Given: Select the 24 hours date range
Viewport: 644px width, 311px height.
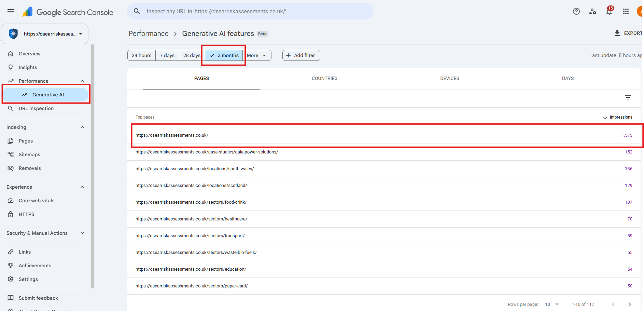Looking at the screenshot, I should (x=141, y=55).
